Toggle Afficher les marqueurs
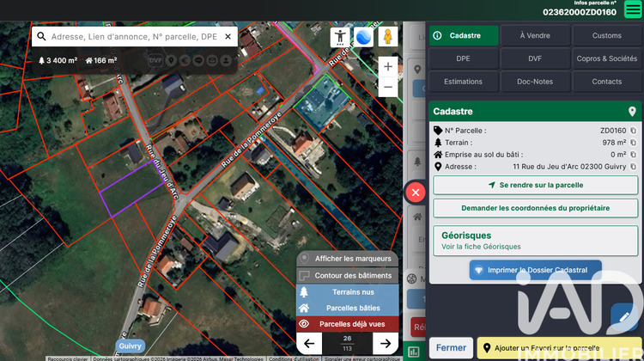 (348, 259)
